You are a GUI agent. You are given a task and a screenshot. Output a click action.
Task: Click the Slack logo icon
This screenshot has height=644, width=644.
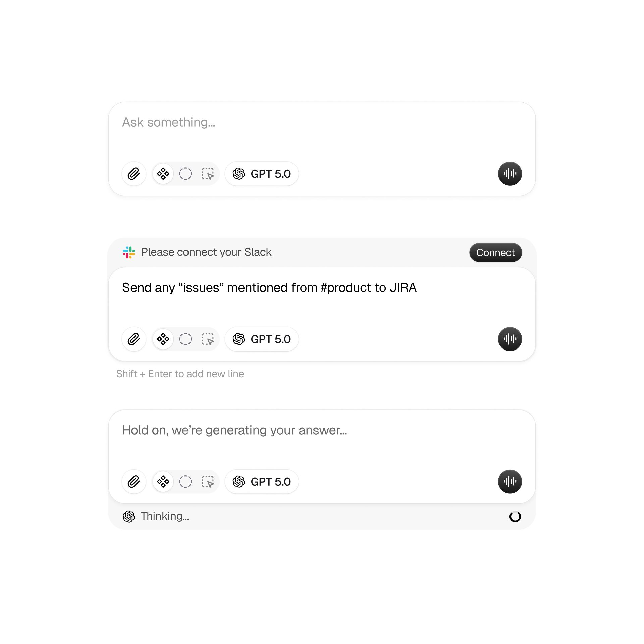click(129, 252)
